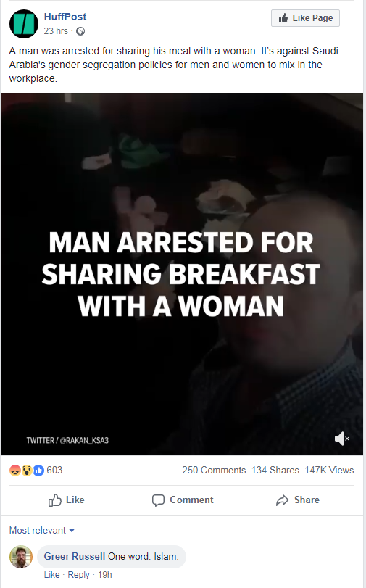Image resolution: width=366 pixels, height=588 pixels.
Task: Click the Like Page button
Action: [x=305, y=18]
